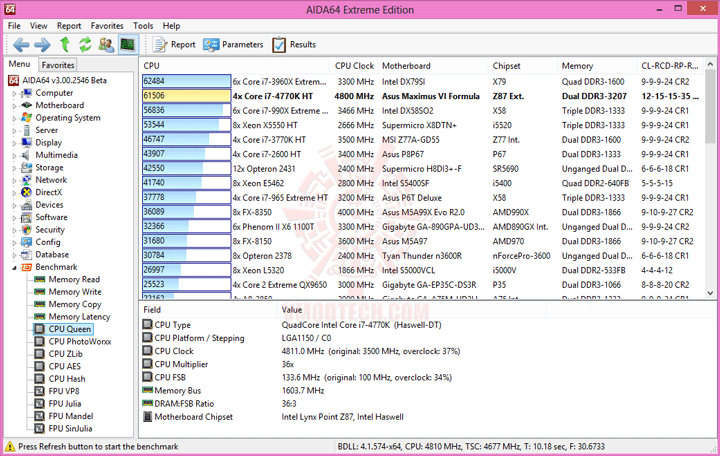Select the DirectX icon in tree
Image resolution: width=720 pixels, height=456 pixels.
[27, 192]
